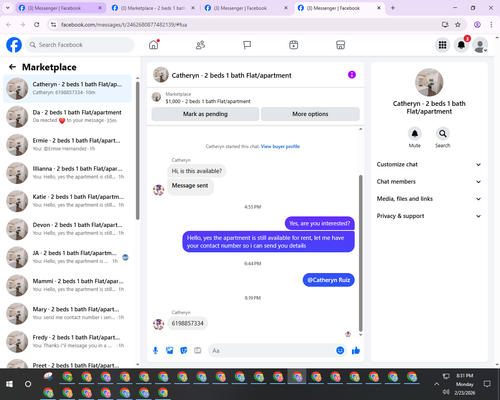Open the Da conversation in list
The width and height of the screenshot is (500, 400).
pos(67,117)
